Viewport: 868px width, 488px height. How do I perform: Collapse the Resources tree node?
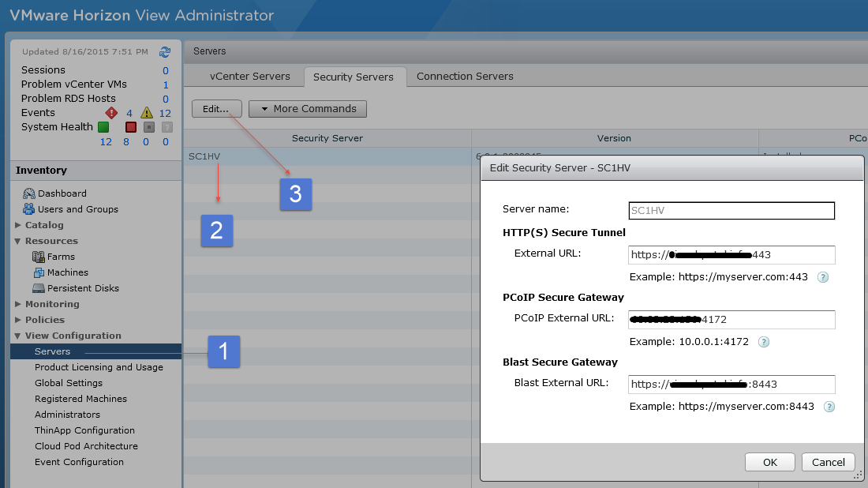tap(17, 241)
